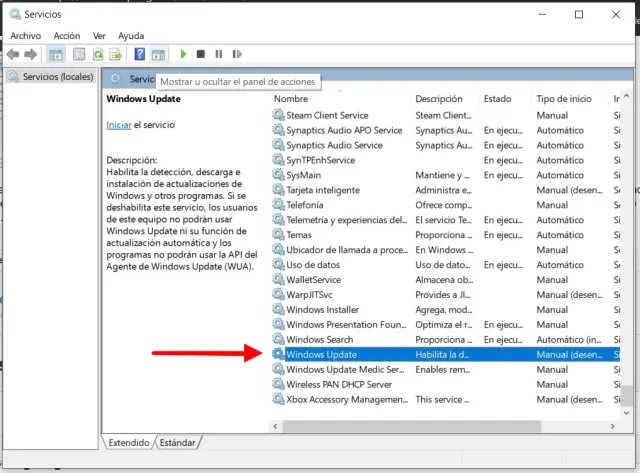The image size is (640, 473).
Task: Toggle the console tree pane icon
Action: (x=56, y=54)
